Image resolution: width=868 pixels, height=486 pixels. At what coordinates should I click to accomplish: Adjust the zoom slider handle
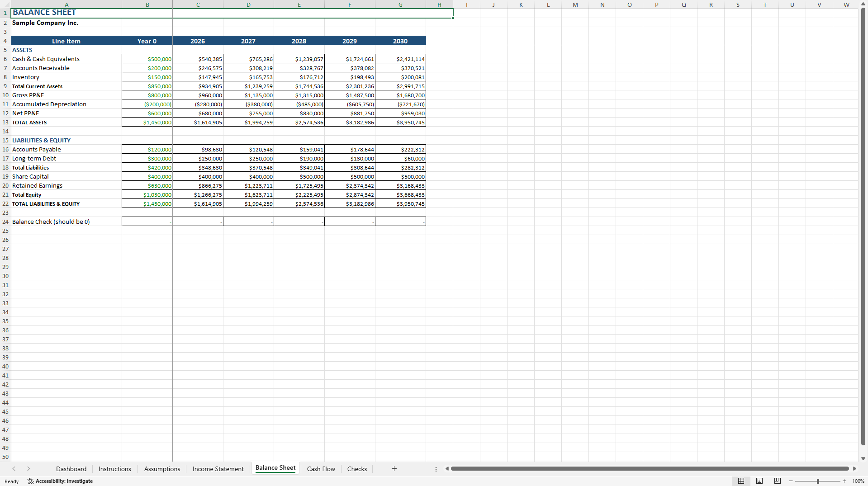coord(818,481)
